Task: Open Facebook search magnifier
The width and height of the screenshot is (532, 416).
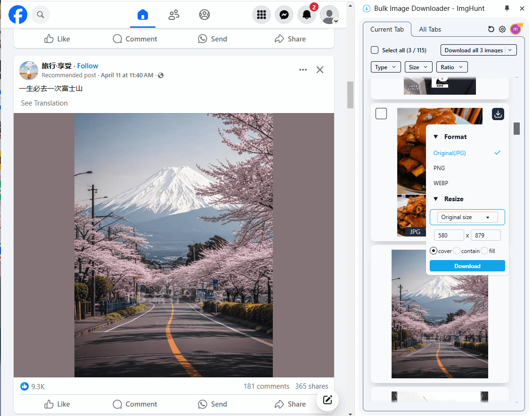Action: click(x=40, y=15)
